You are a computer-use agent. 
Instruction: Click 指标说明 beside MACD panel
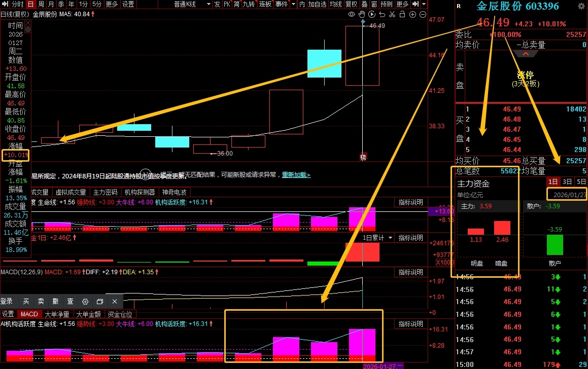410,272
